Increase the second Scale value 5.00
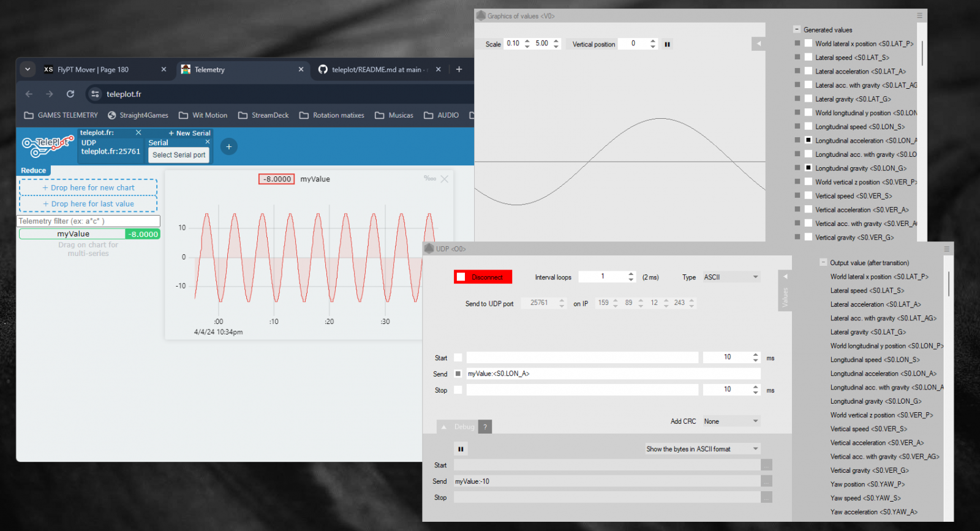980x531 pixels. click(556, 41)
